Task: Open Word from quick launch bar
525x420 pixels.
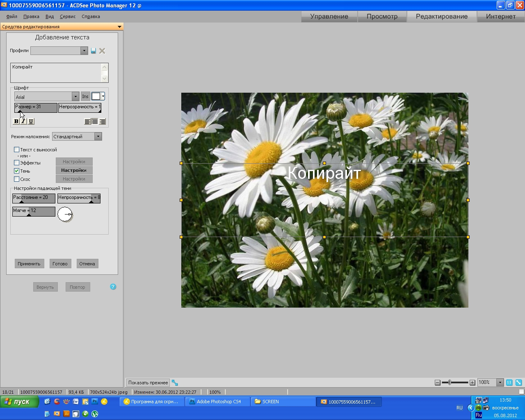Action: pos(76,402)
